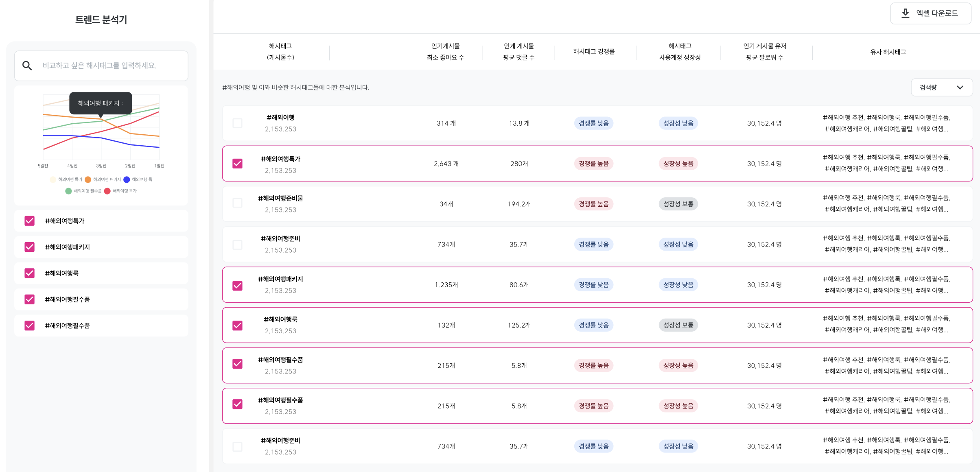The width and height of the screenshot is (980, 472).
Task: Click the 해외여행 패키지 chart tooltip
Action: pyautogui.click(x=101, y=103)
